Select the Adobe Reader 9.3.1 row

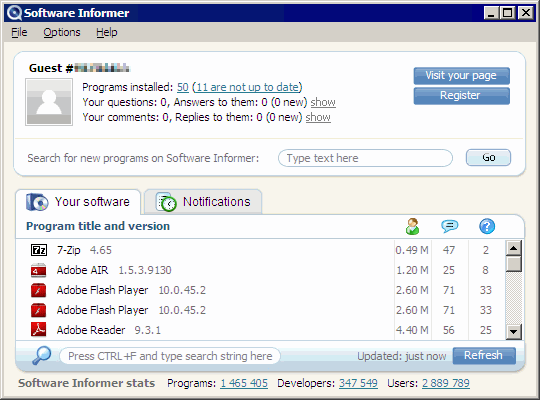click(260, 330)
